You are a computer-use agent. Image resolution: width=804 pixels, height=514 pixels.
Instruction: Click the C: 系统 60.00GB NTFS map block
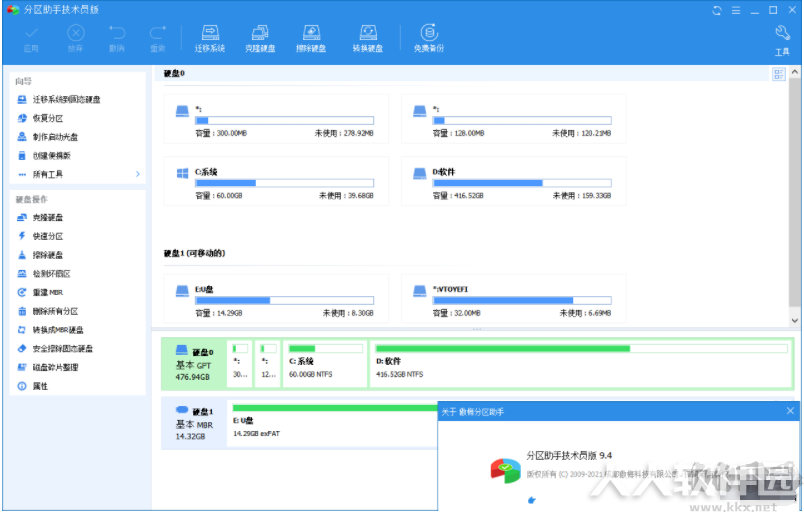(325, 364)
